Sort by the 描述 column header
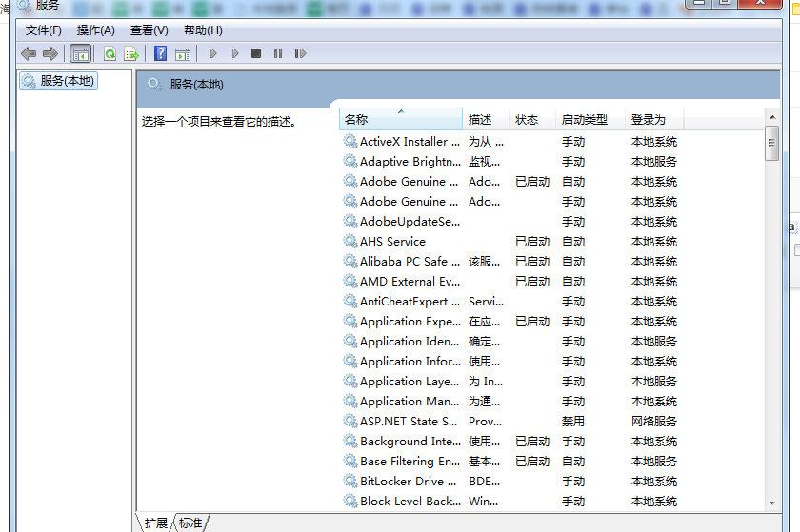 click(x=486, y=119)
